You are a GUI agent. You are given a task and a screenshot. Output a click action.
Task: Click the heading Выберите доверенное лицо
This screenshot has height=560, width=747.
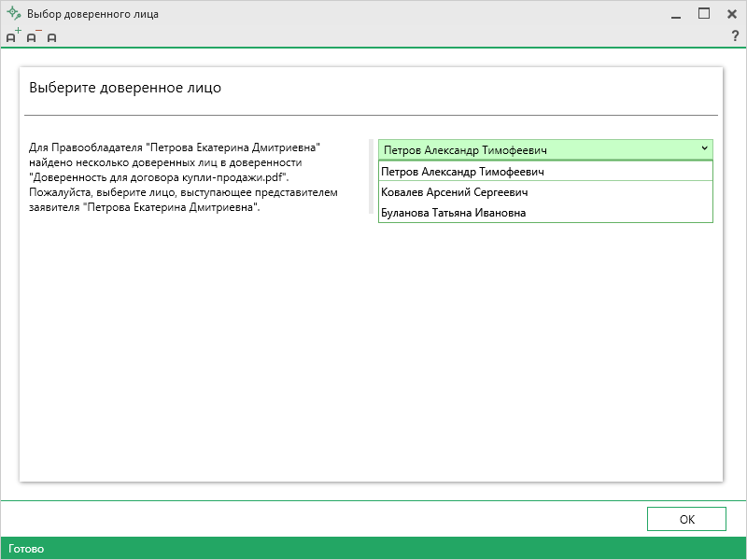(125, 89)
